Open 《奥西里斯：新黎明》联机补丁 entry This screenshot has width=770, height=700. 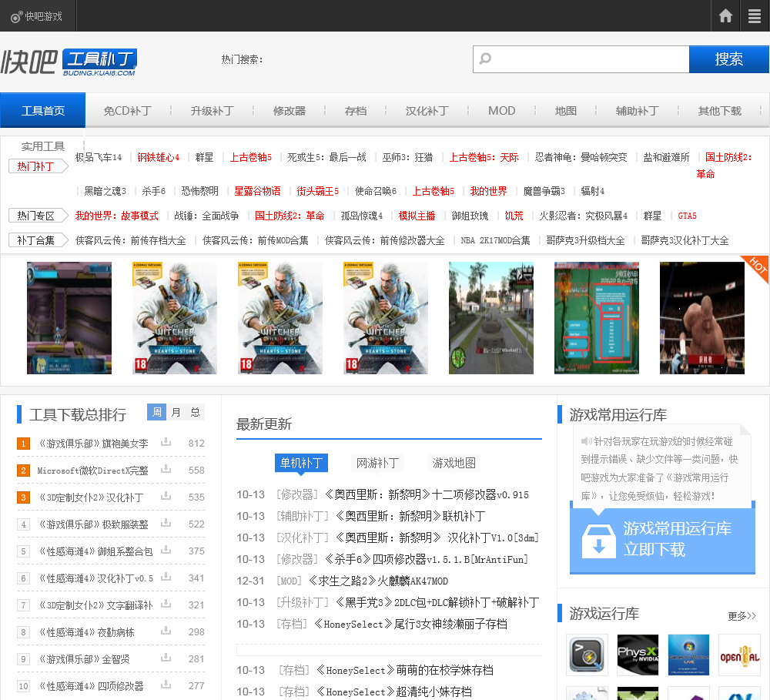(410, 516)
